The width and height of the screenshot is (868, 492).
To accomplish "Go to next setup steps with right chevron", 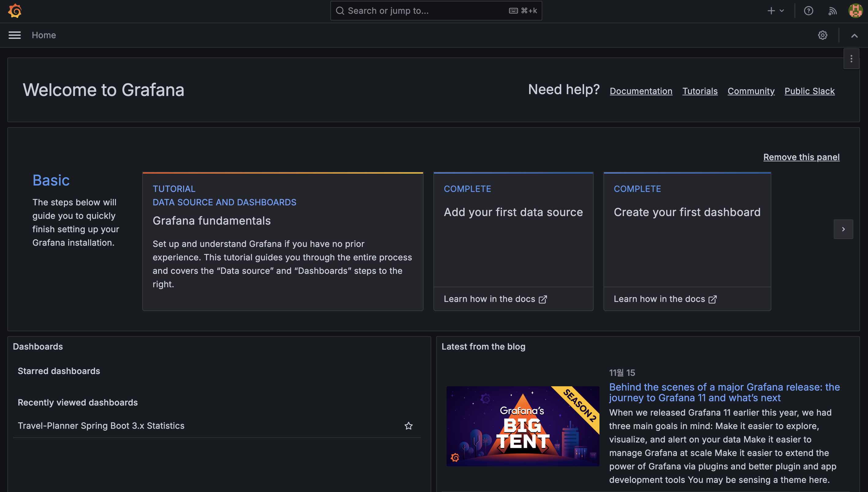I will [x=843, y=229].
